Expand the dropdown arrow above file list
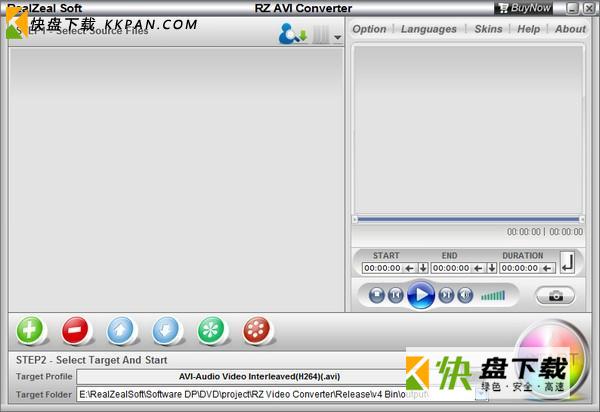 pyautogui.click(x=338, y=37)
